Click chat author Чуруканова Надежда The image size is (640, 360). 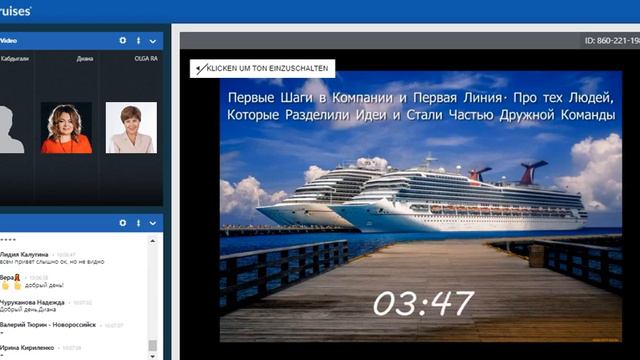[x=32, y=302]
